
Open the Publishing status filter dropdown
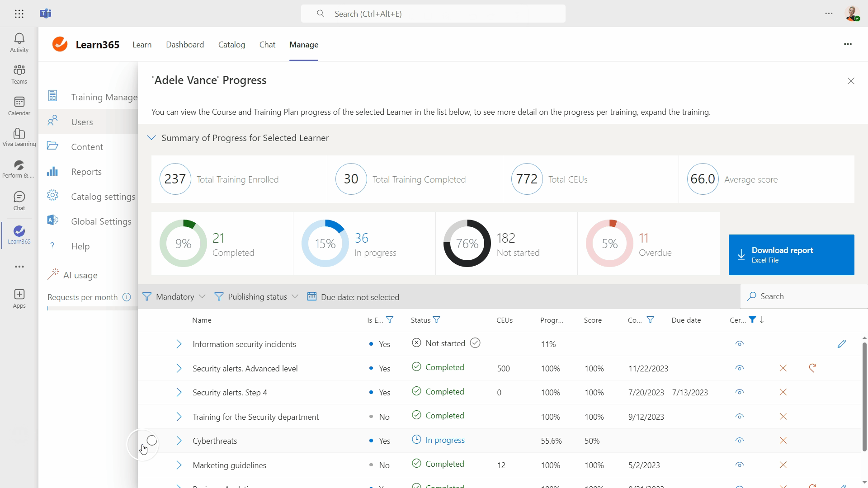coord(256,297)
